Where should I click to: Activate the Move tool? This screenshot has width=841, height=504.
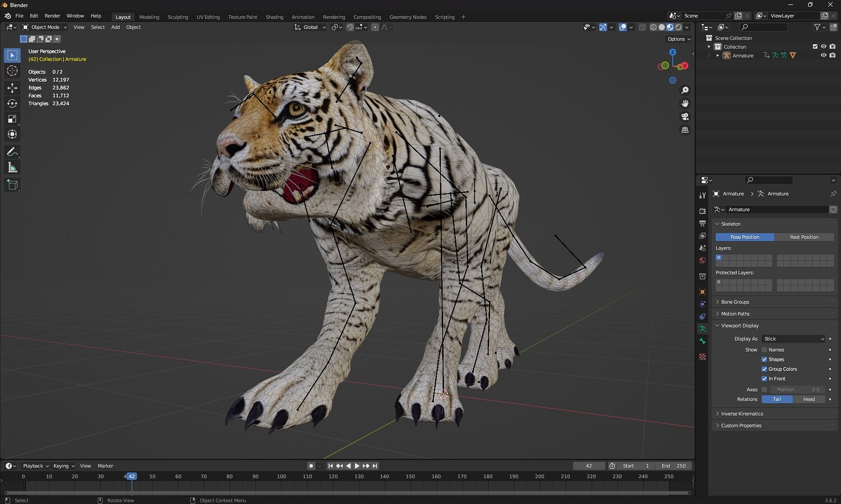pos(12,88)
